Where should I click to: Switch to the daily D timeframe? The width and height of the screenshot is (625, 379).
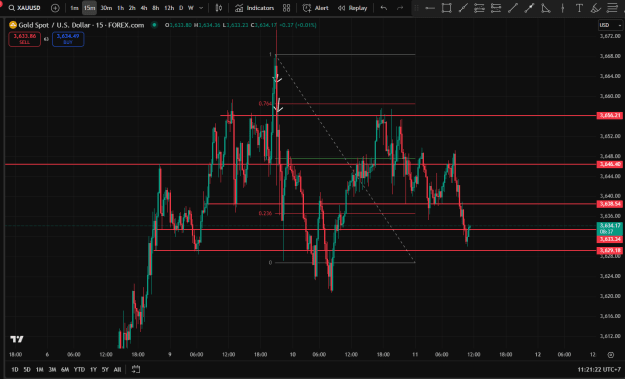[181, 8]
